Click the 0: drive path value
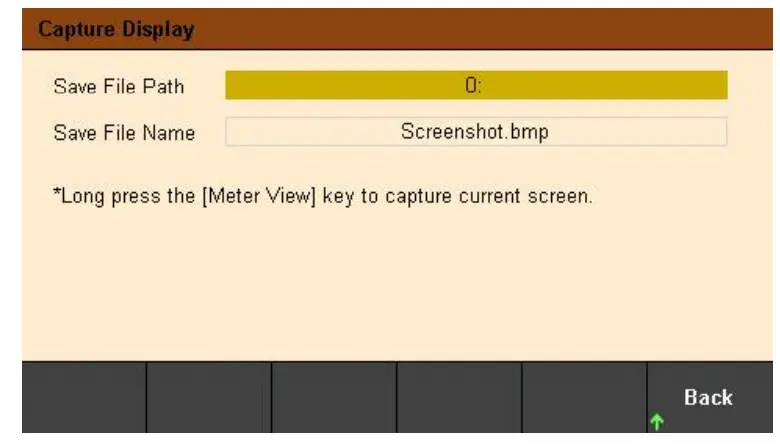 pos(474,85)
